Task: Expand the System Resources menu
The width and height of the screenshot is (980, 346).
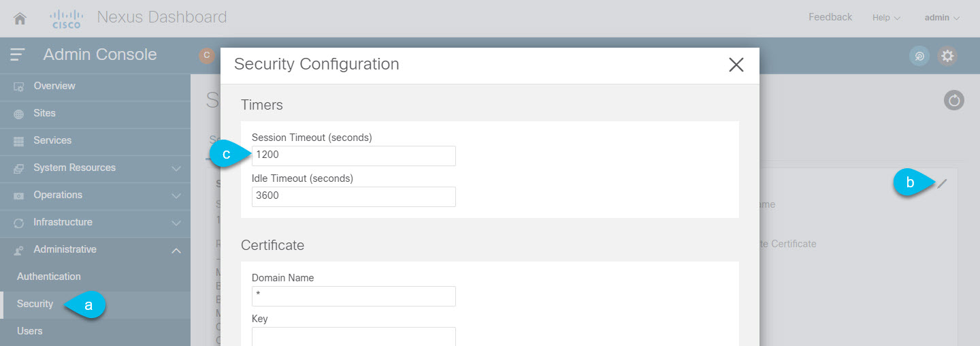Action: tap(95, 168)
